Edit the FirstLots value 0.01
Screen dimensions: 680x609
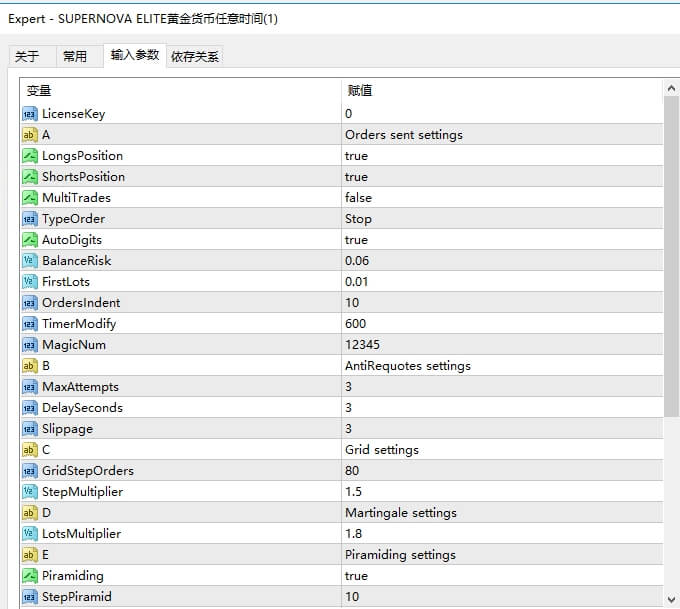pos(357,282)
